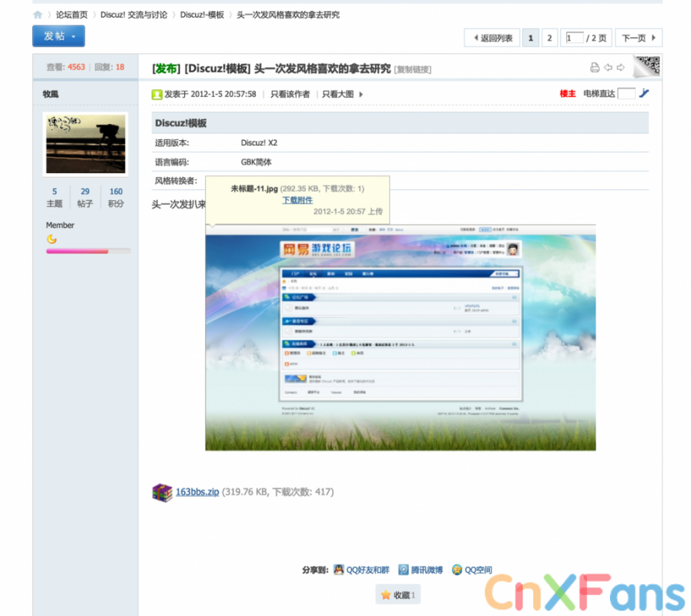Click the elevator jump arrow icon
The width and height of the screenshot is (691, 616).
[x=644, y=93]
